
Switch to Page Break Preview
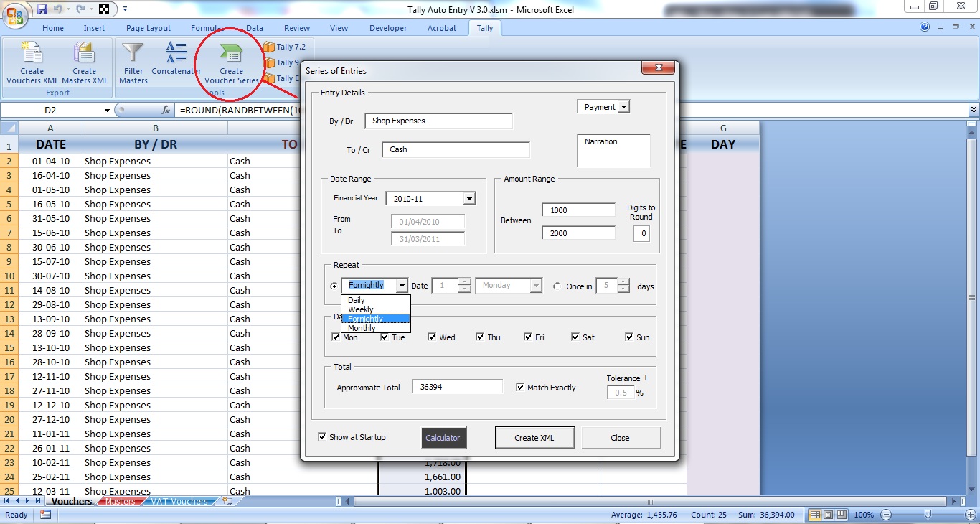(841, 515)
